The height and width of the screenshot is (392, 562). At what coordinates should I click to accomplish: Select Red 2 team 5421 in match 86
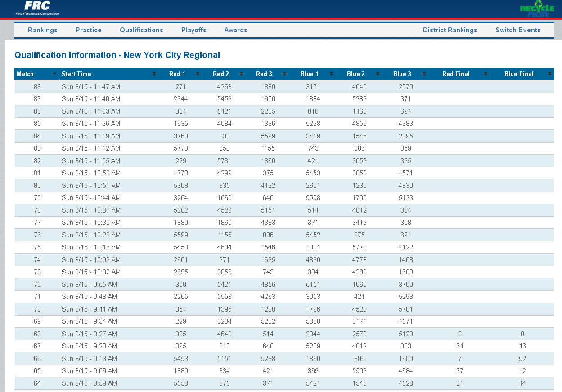point(225,111)
